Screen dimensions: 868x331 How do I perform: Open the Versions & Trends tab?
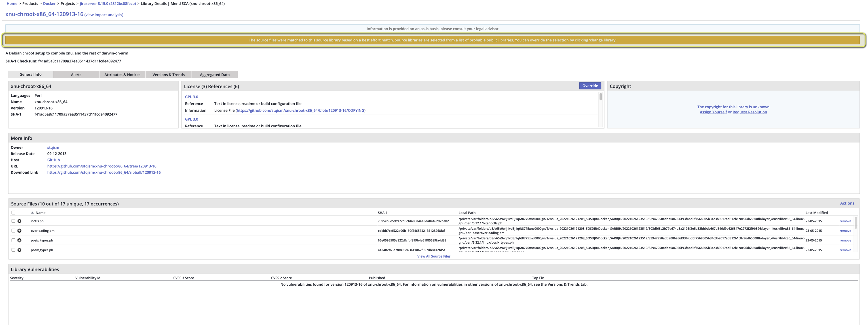168,75
